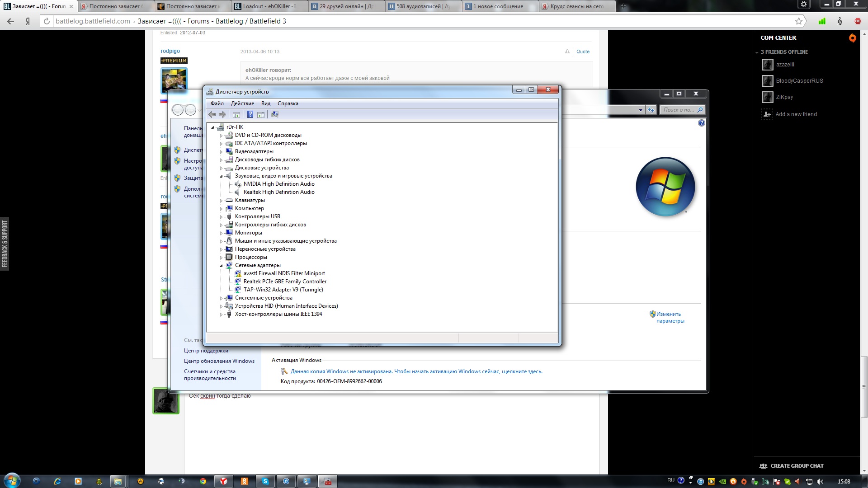Click the Show/Hide action pane toolbar icon
Viewport: 868px width, 488px height.
261,115
